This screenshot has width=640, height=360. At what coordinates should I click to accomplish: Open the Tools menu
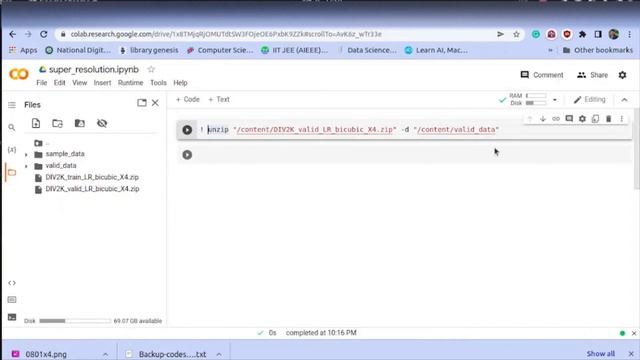click(x=158, y=83)
